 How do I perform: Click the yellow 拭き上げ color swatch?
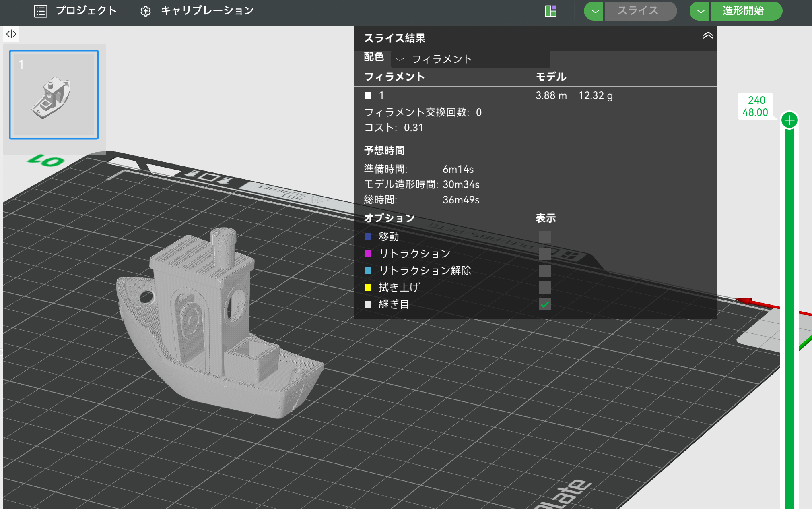[368, 287]
